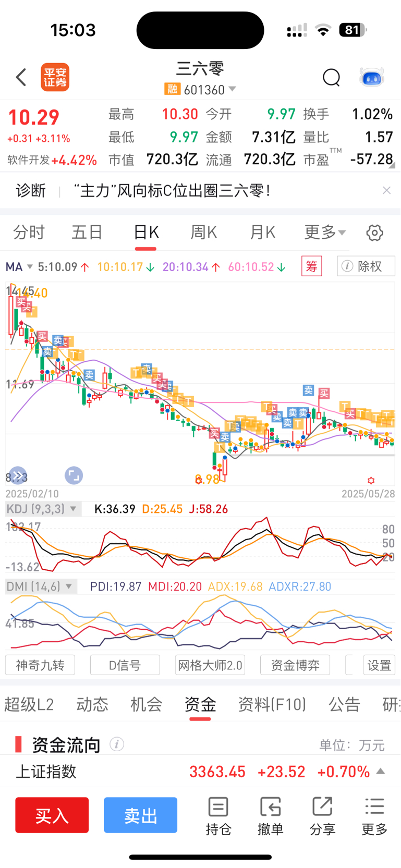Open the indicator 设置 button
The image size is (401, 868).
pos(379,665)
